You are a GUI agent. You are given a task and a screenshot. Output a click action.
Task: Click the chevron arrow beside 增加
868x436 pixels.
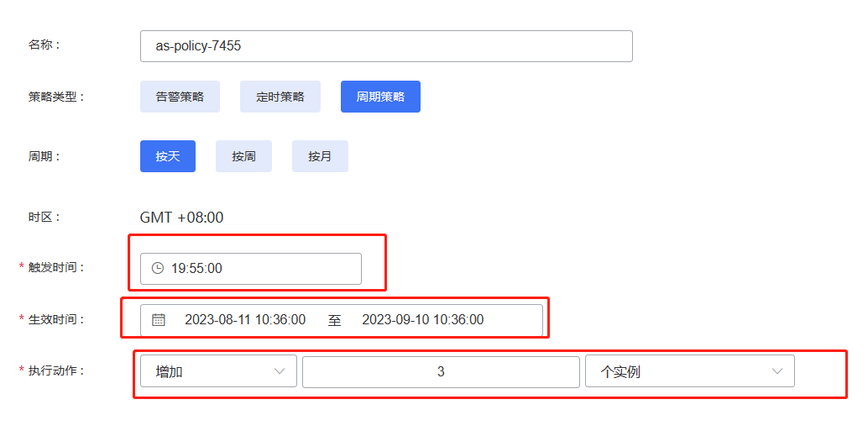tap(280, 371)
